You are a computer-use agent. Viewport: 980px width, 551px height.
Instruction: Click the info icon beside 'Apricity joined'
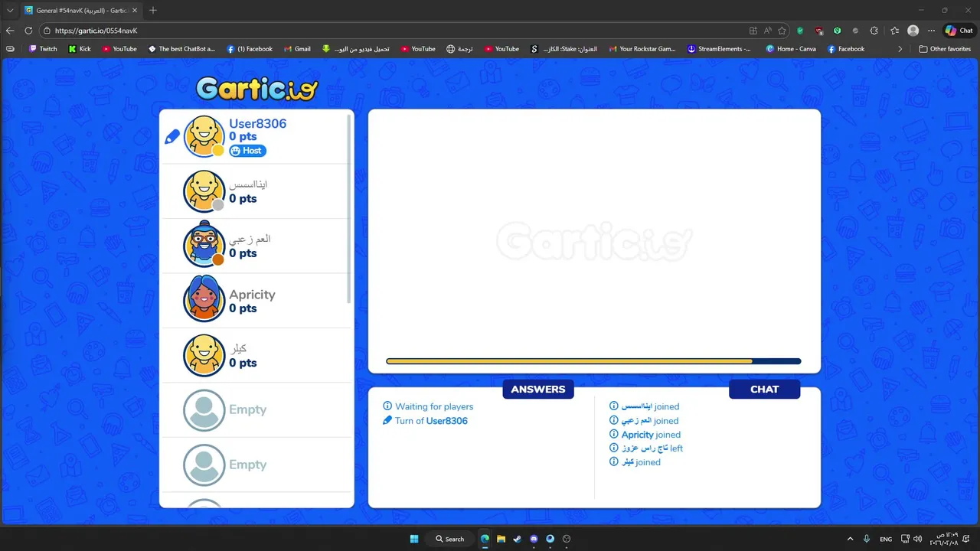coord(614,434)
